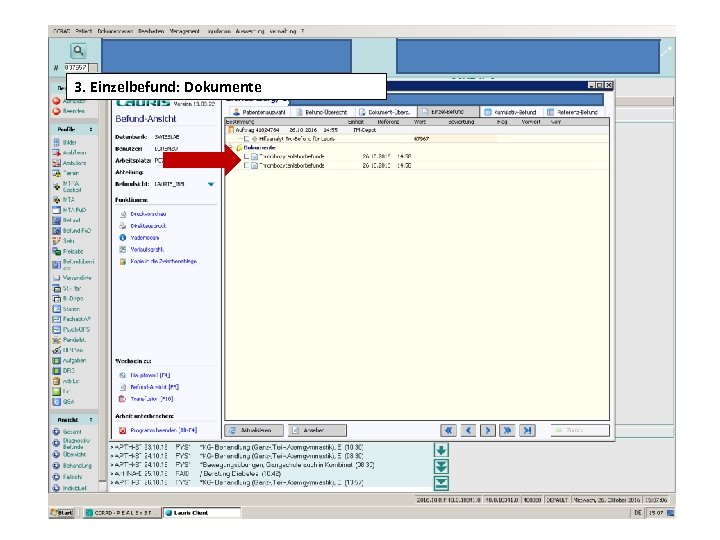
Task: Click the magnifier search icon
Action: [x=79, y=51]
